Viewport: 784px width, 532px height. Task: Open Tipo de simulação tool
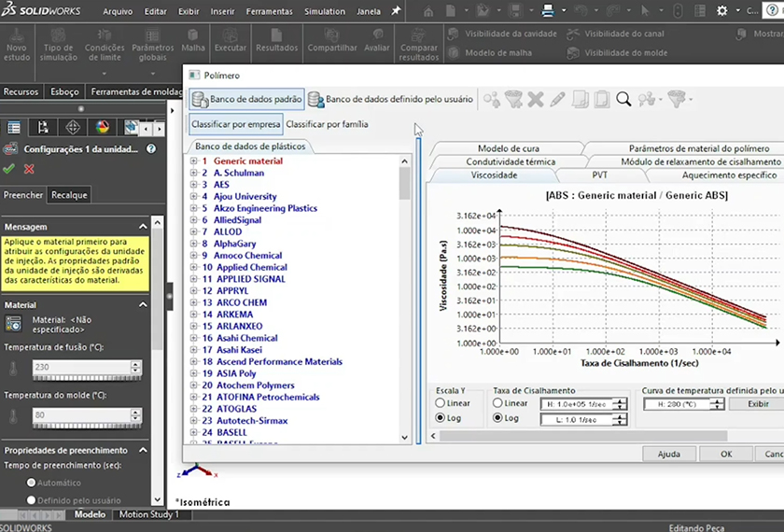click(x=59, y=45)
